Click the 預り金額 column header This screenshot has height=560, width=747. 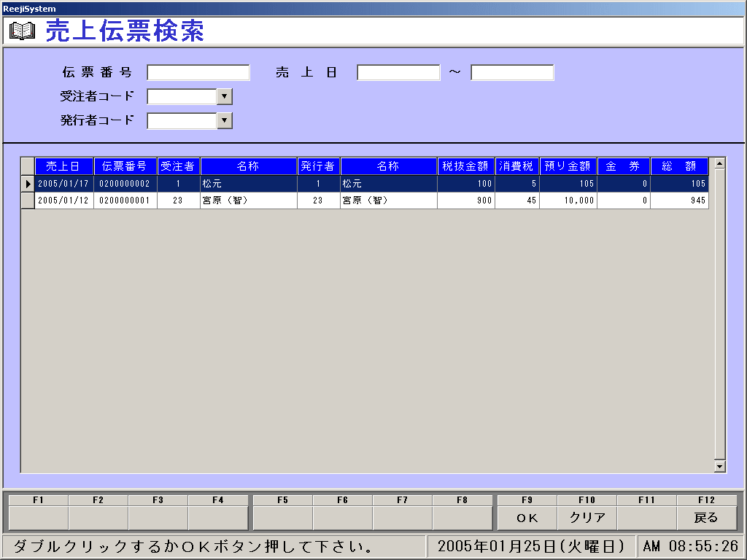568,166
